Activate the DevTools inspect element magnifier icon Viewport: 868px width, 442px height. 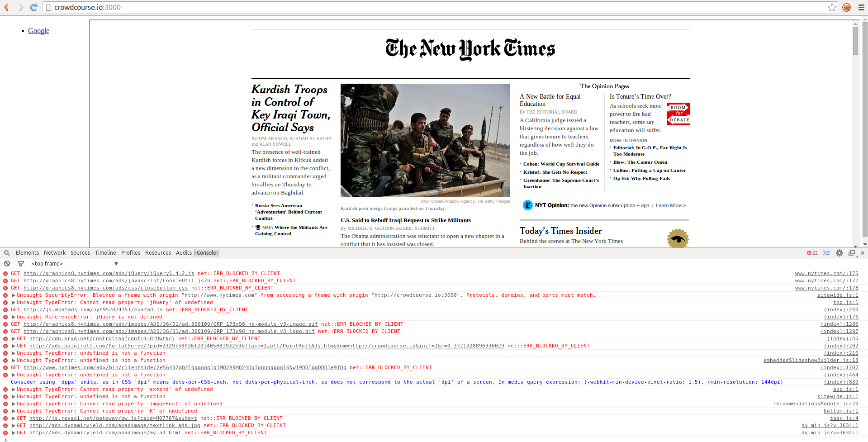pos(7,253)
